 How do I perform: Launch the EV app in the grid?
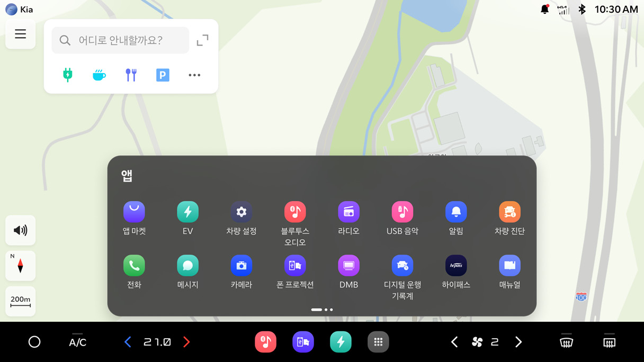(x=187, y=212)
